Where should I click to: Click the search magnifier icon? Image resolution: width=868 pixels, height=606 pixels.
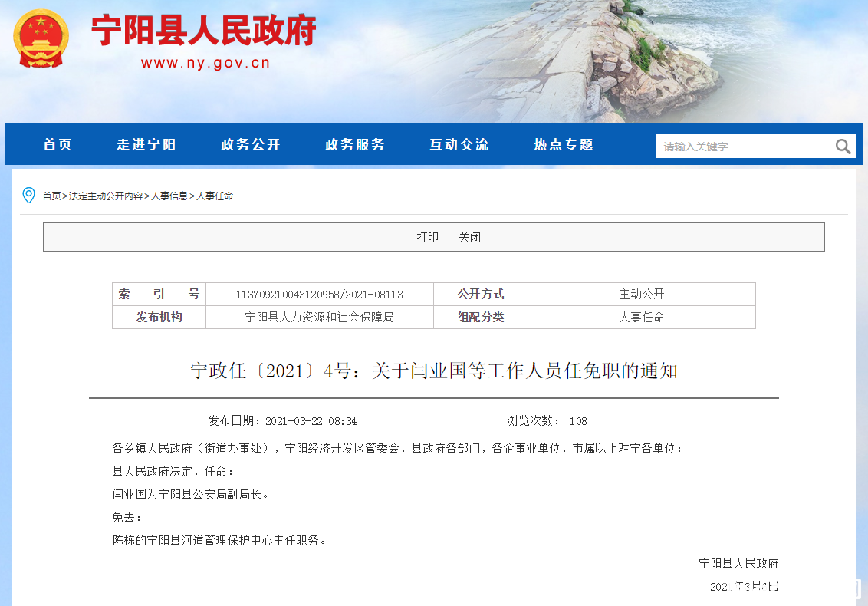843,147
